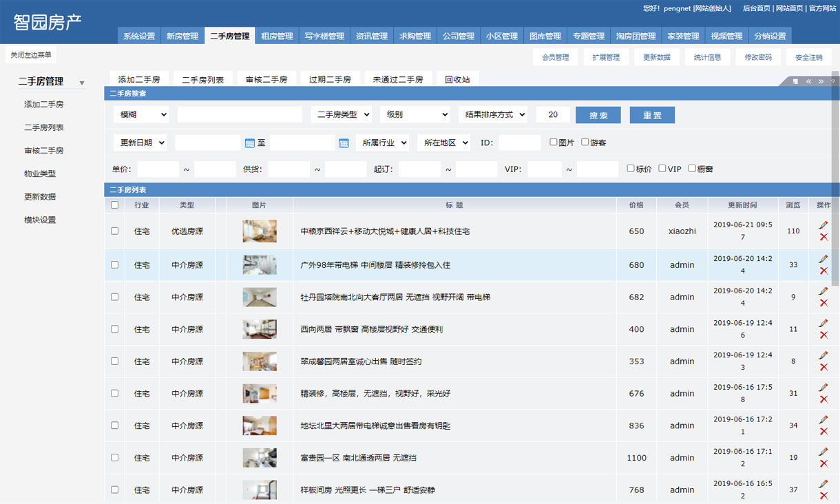Open the end date calendar picker
The height and width of the screenshot is (504, 840).
(x=344, y=143)
